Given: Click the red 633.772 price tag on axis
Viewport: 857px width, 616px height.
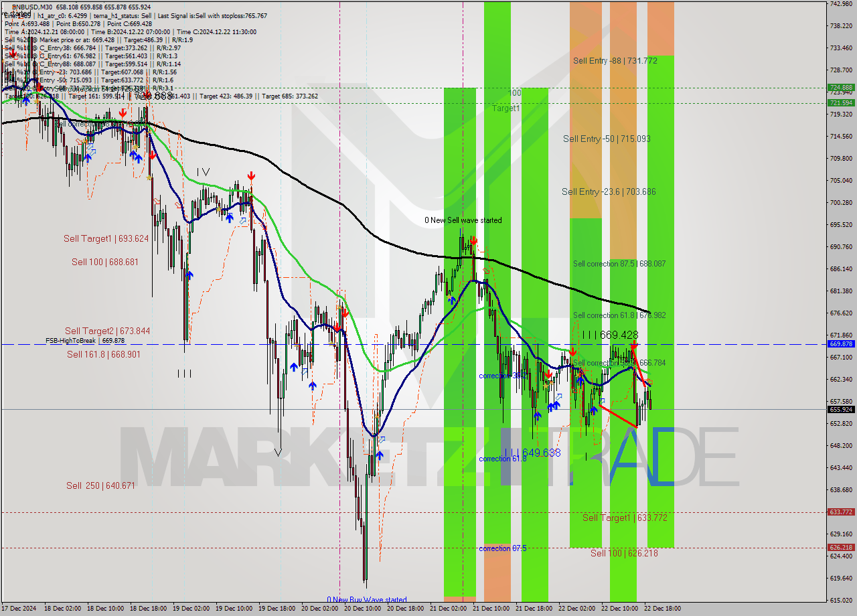Looking at the screenshot, I should 841,512.
